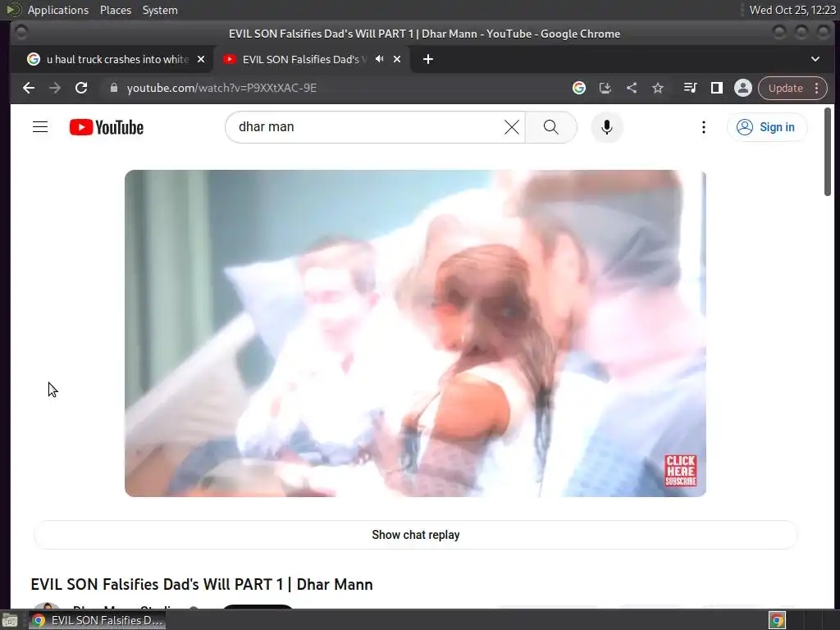
Task: Close the 'u haul truck crashes' tab
Action: [200, 59]
